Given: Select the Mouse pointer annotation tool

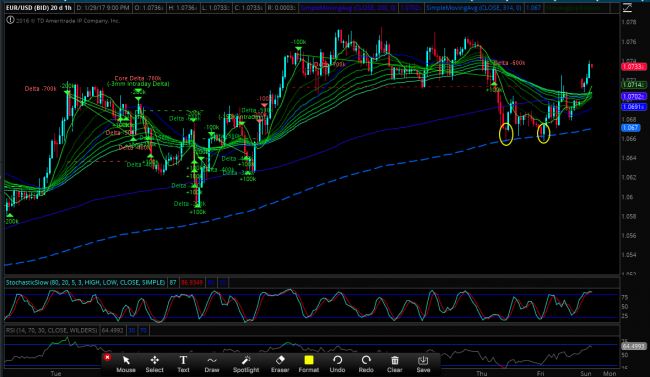Looking at the screenshot, I should pos(126,364).
